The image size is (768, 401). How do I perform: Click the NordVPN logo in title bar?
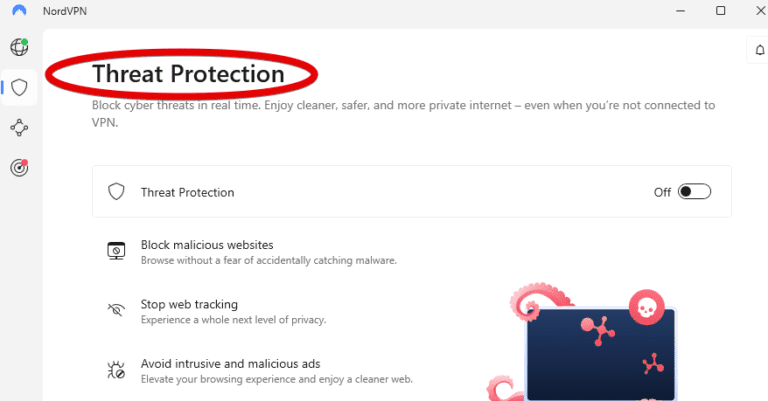click(x=20, y=11)
